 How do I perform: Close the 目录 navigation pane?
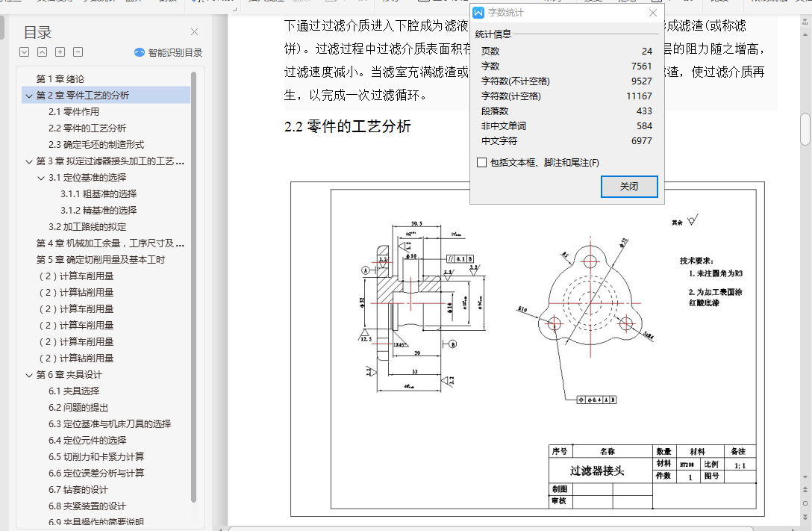pyautogui.click(x=194, y=32)
